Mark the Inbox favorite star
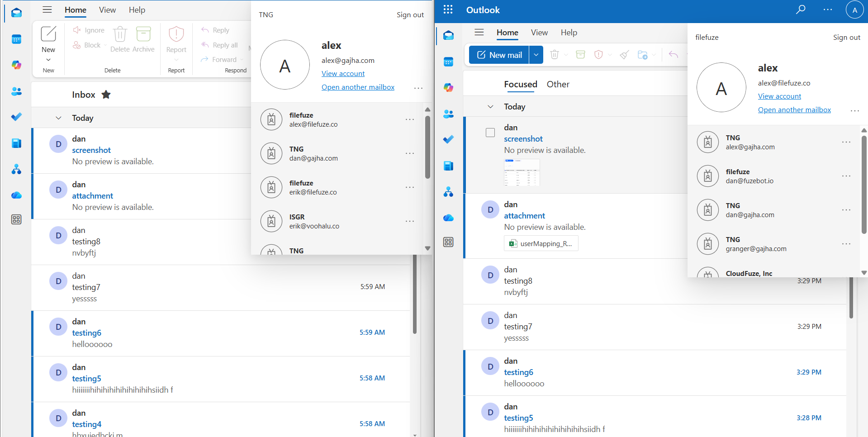The height and width of the screenshot is (437, 868). tap(106, 95)
